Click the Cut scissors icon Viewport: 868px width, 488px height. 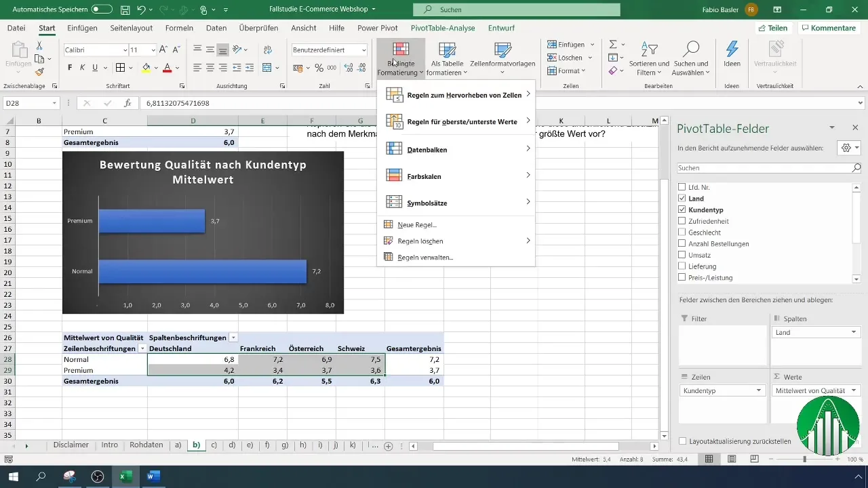(x=39, y=45)
